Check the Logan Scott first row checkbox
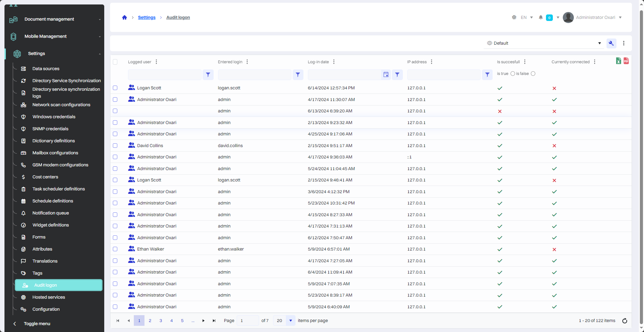 (x=115, y=88)
